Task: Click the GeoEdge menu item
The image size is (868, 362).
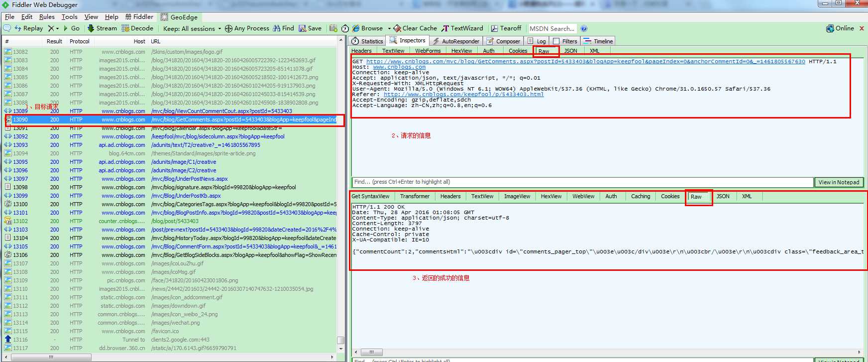Action: [179, 17]
